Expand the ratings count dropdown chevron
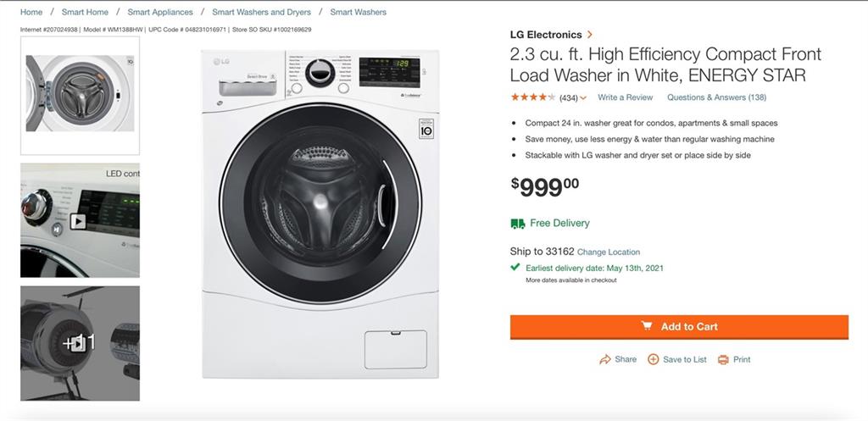Viewport: 868px width, 421px height. coord(583,98)
